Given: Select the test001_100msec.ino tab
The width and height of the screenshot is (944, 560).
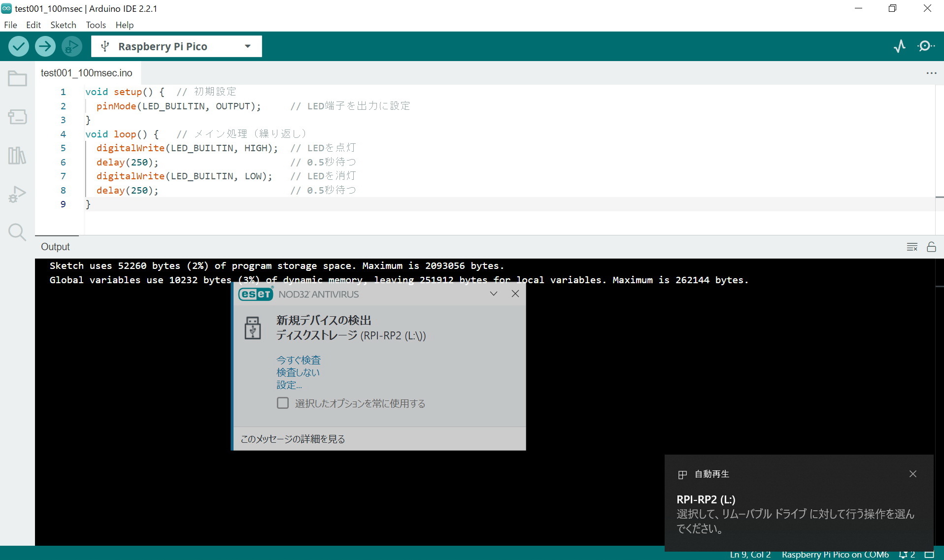Looking at the screenshot, I should [x=87, y=73].
